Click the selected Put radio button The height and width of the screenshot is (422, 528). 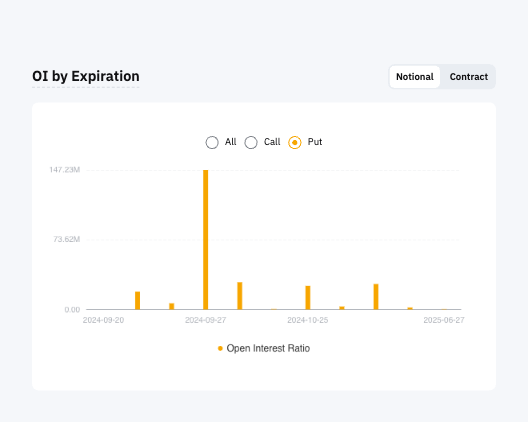coord(295,142)
